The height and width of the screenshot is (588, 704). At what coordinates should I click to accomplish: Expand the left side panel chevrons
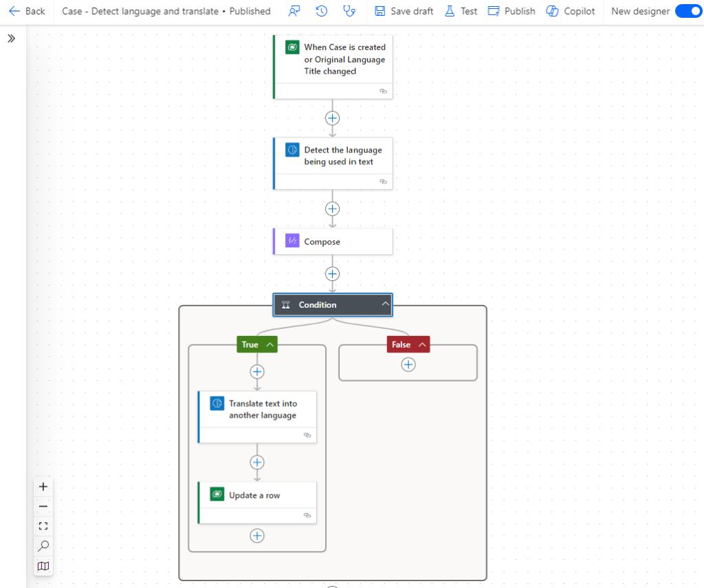tap(12, 38)
